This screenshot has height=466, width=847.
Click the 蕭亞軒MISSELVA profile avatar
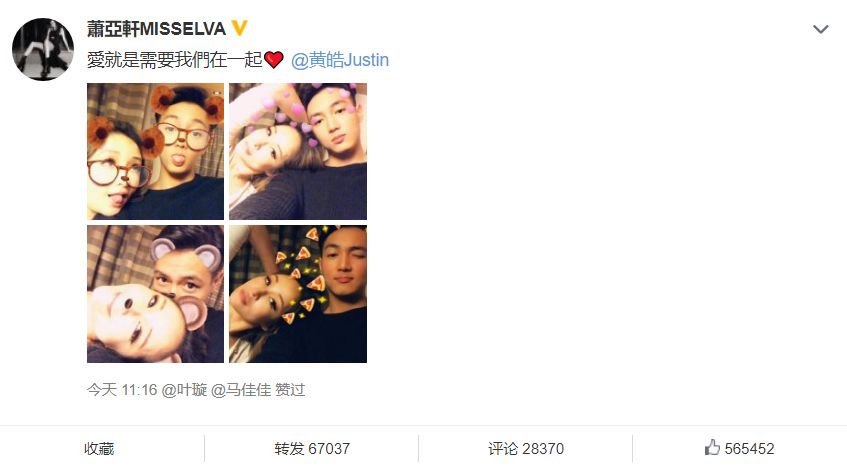point(43,49)
